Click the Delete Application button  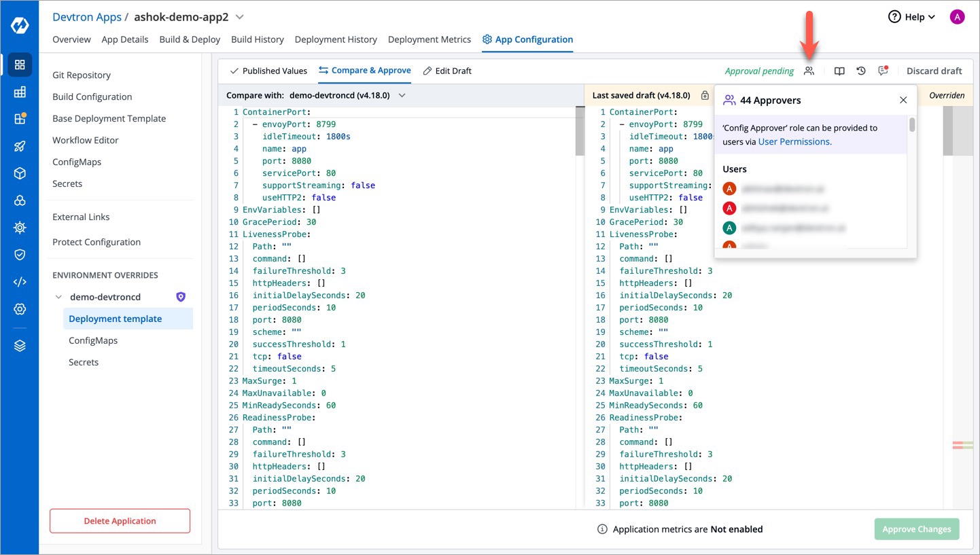[120, 521]
